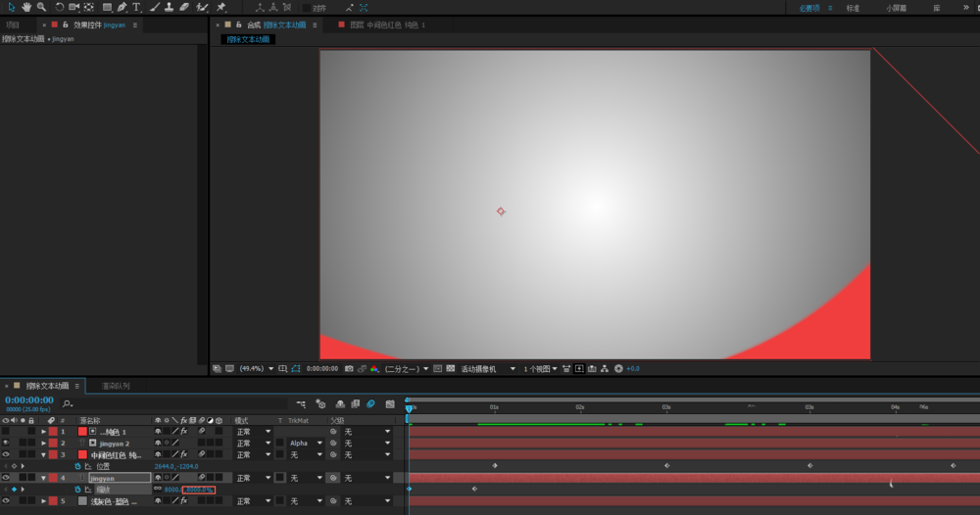
Task: Click the Draft 3D icon in timeline
Action: pyautogui.click(x=320, y=404)
